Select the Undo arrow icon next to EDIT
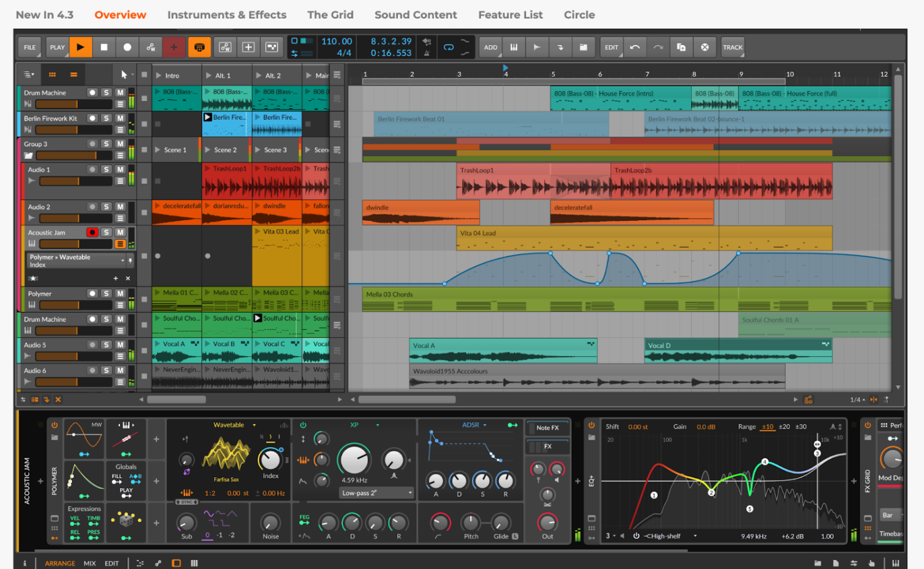 (x=634, y=47)
